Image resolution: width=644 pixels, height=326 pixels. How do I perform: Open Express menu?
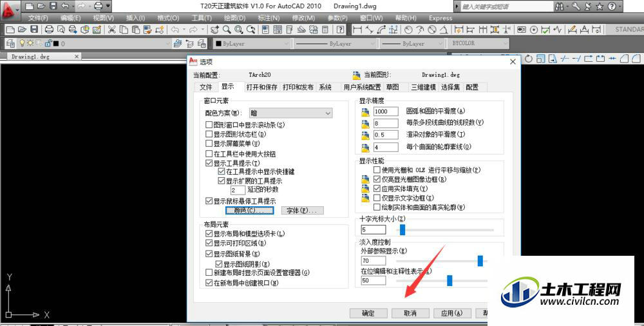pyautogui.click(x=440, y=18)
